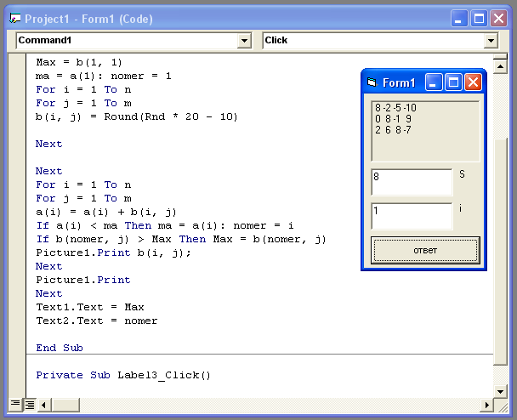Click the 'Project1 - Form1 (Code)' title text

[x=88, y=19]
